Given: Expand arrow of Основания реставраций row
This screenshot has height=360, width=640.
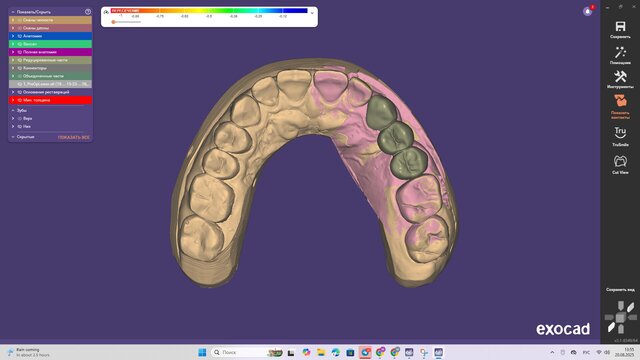Looking at the screenshot, I should [13, 92].
